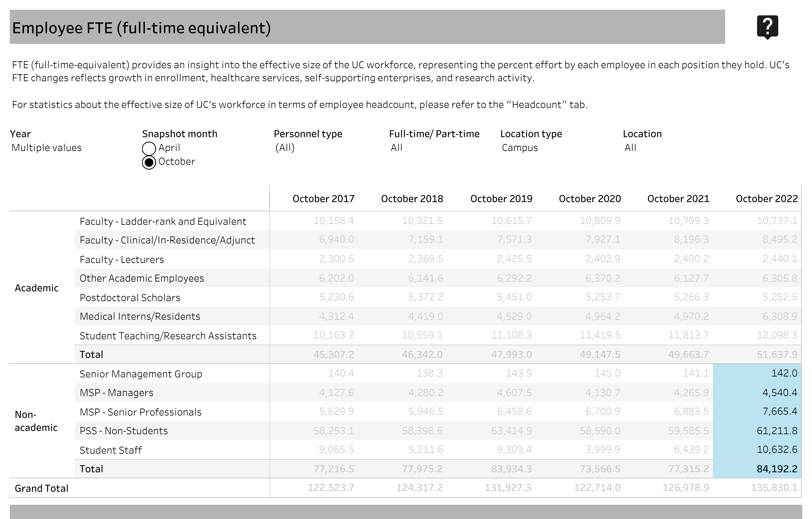The width and height of the screenshot is (812, 519).
Task: Click the October 2021 column header
Action: (x=678, y=198)
